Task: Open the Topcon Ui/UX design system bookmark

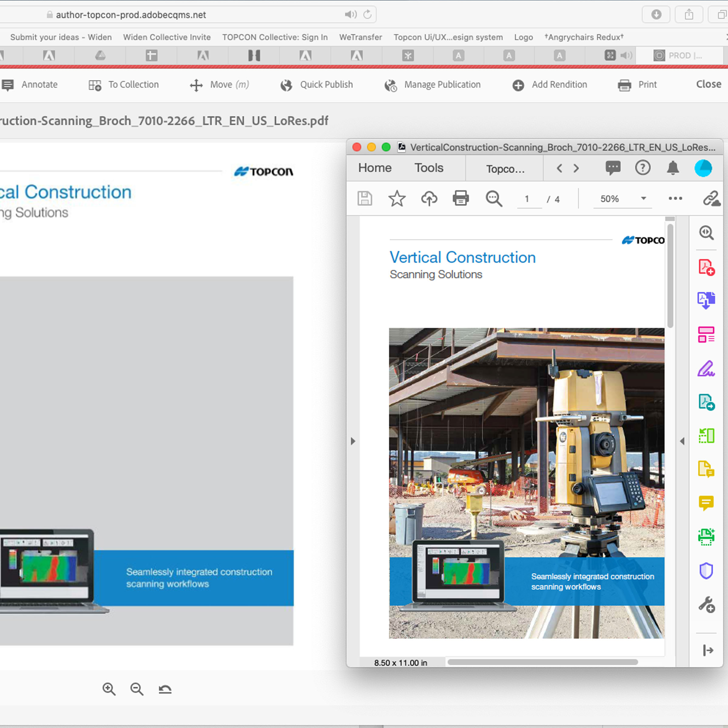Action: [448, 37]
